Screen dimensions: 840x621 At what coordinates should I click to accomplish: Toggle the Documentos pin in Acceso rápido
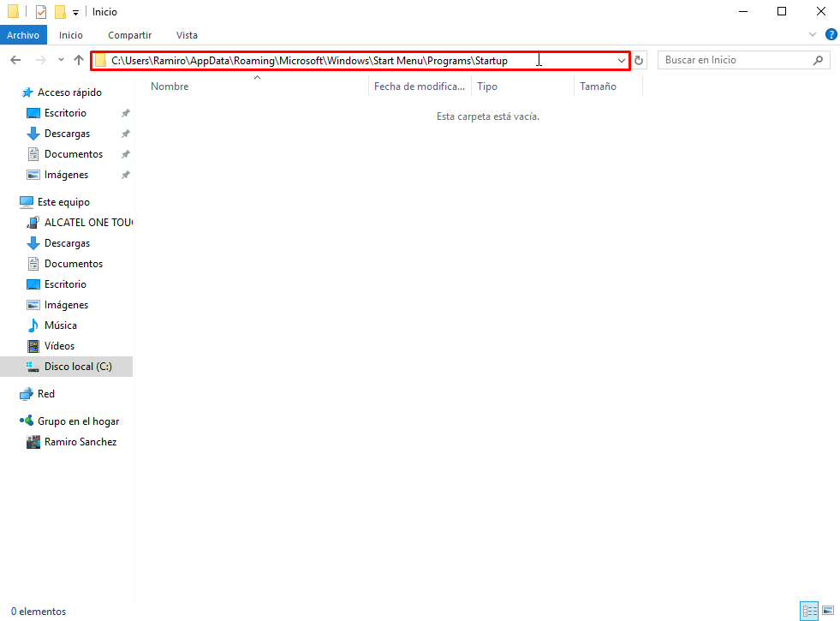[125, 153]
